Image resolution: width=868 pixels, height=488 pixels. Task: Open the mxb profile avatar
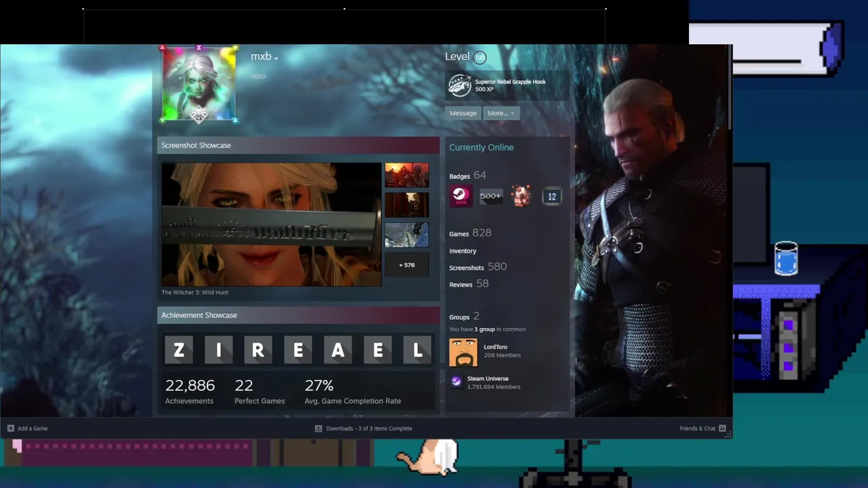(199, 84)
